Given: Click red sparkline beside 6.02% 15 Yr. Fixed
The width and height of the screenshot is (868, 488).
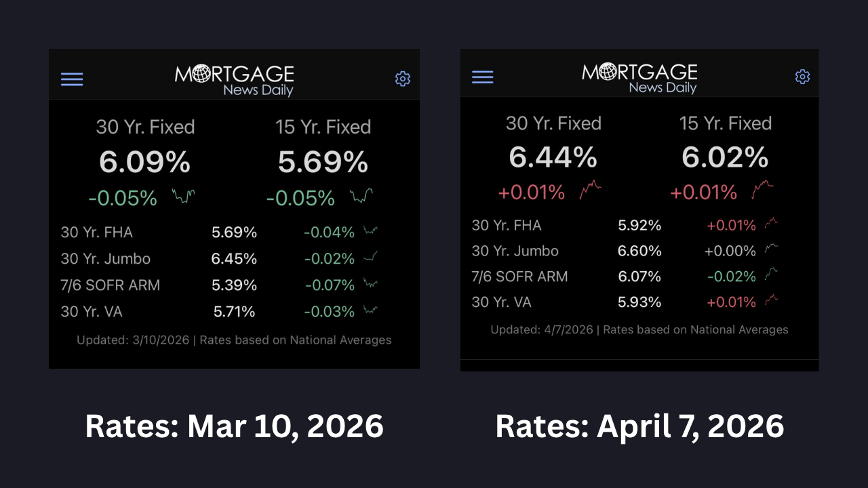Looking at the screenshot, I should 762,190.
